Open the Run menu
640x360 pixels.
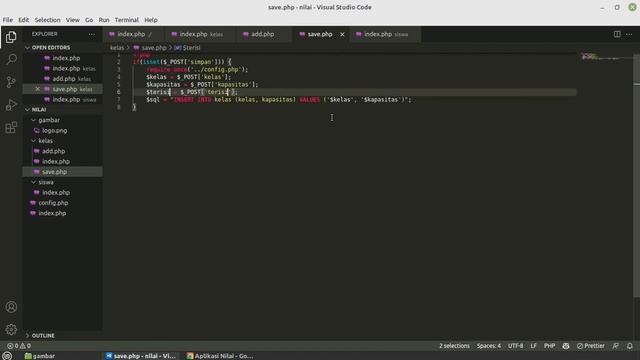104,20
